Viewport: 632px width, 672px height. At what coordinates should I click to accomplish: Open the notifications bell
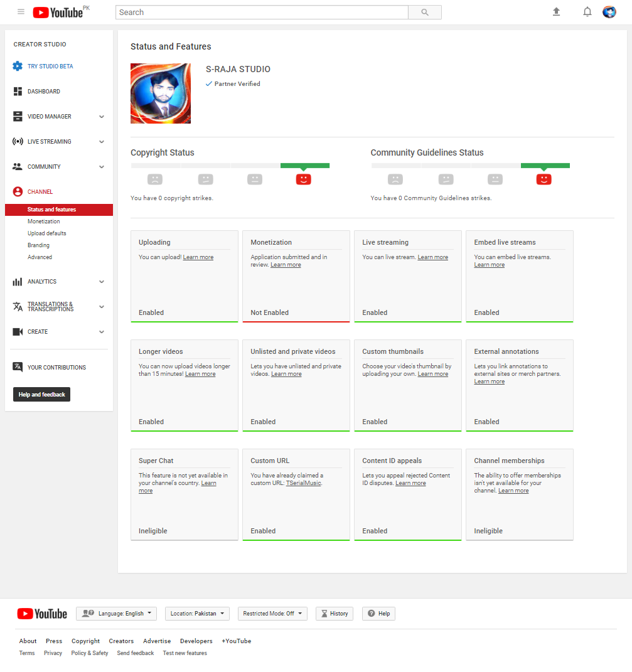[x=587, y=12]
